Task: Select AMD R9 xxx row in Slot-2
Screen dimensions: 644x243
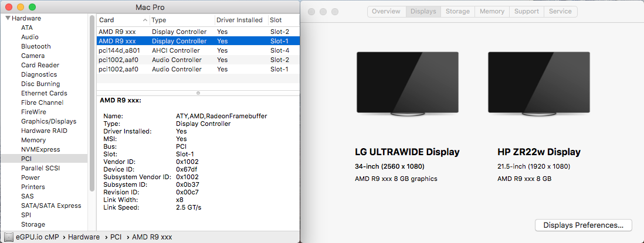Action: click(198, 32)
